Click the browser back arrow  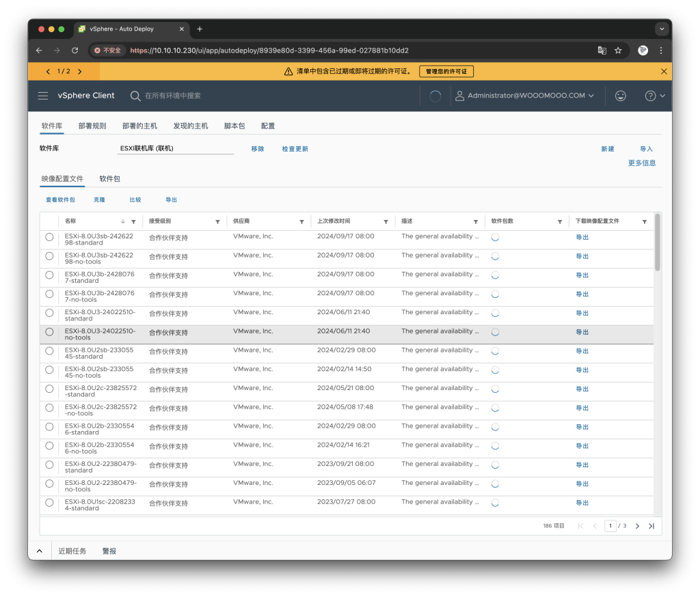[39, 51]
